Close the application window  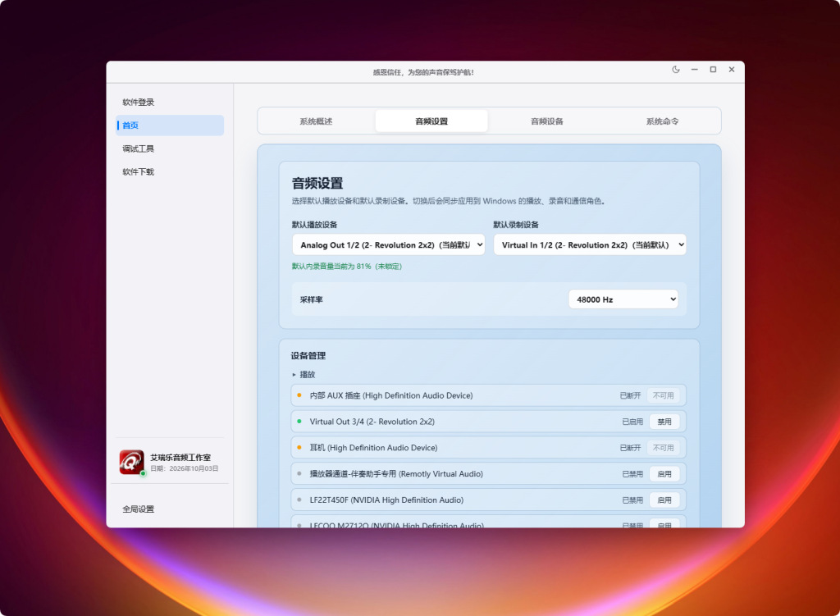coord(731,70)
